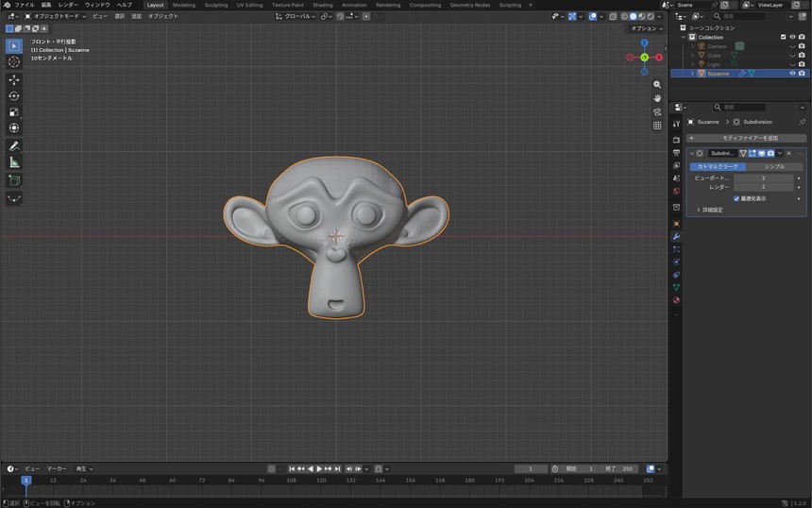Click the ビューポート levels value field
Viewport: 812px width, 508px height.
763,178
